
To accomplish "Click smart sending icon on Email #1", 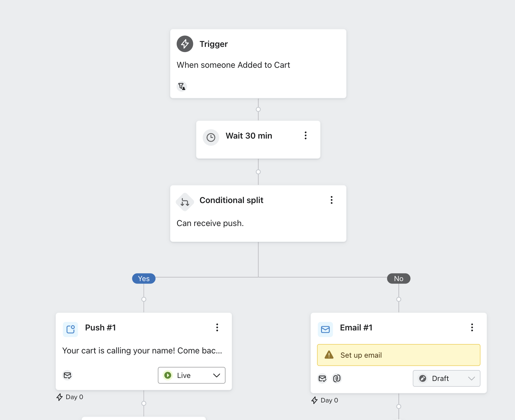I will (323, 379).
